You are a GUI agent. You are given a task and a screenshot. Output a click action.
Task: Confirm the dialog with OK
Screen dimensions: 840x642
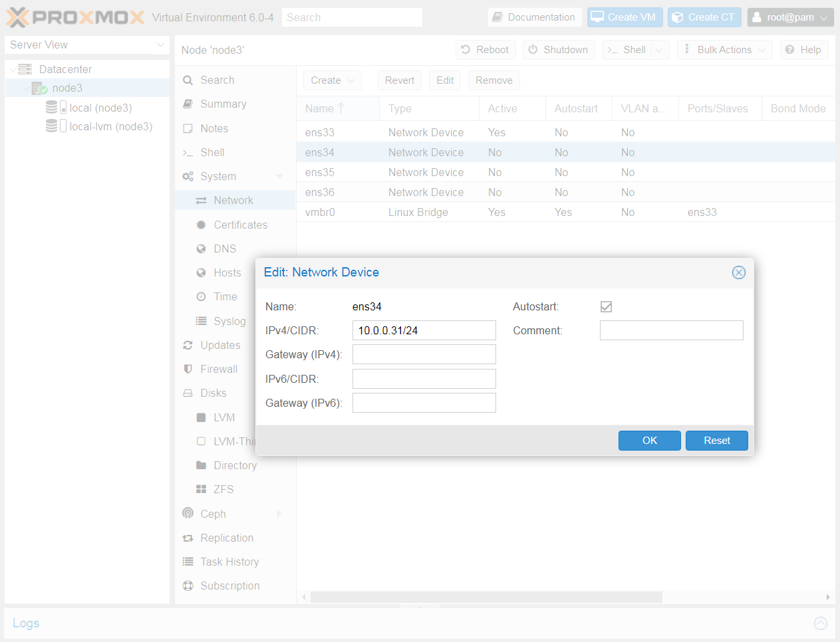pos(650,441)
